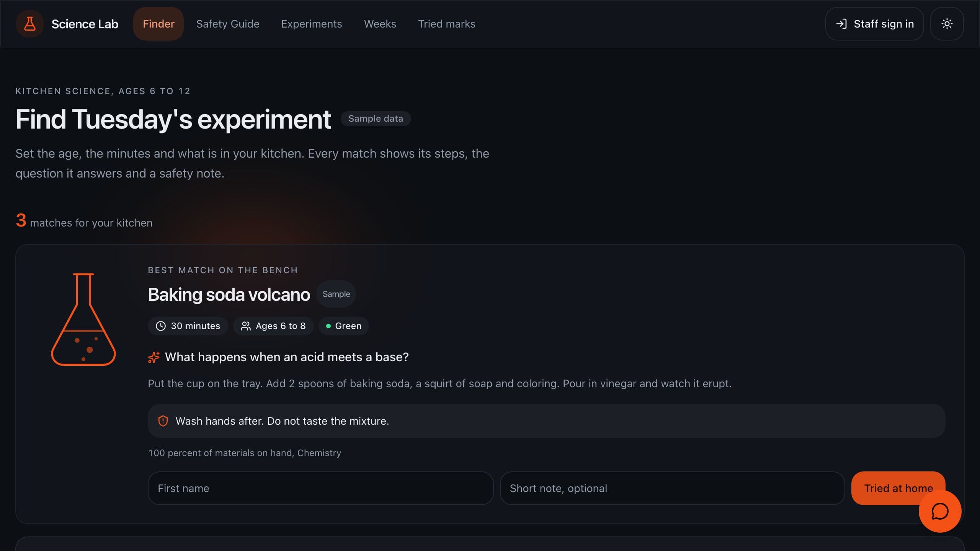Open the Finder tab

click(x=158, y=24)
